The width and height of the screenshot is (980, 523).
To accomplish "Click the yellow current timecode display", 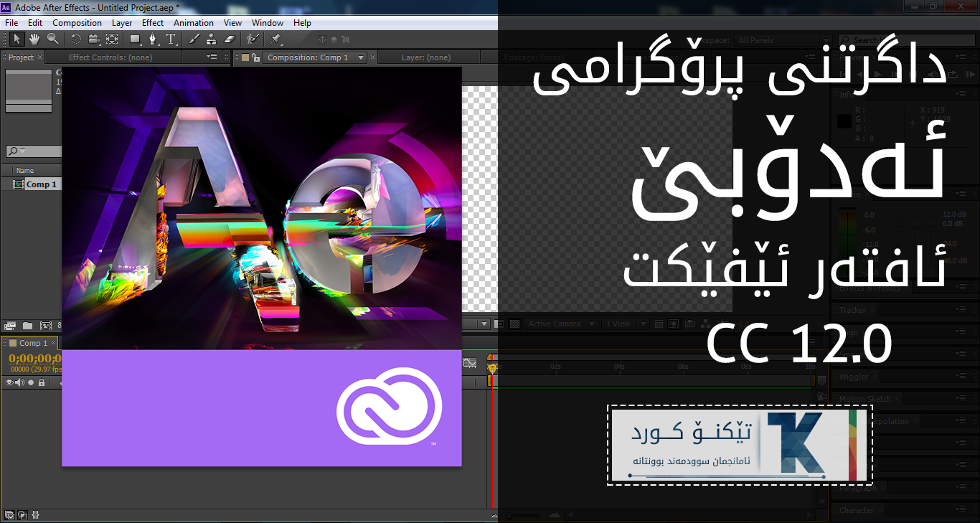I will (35, 358).
